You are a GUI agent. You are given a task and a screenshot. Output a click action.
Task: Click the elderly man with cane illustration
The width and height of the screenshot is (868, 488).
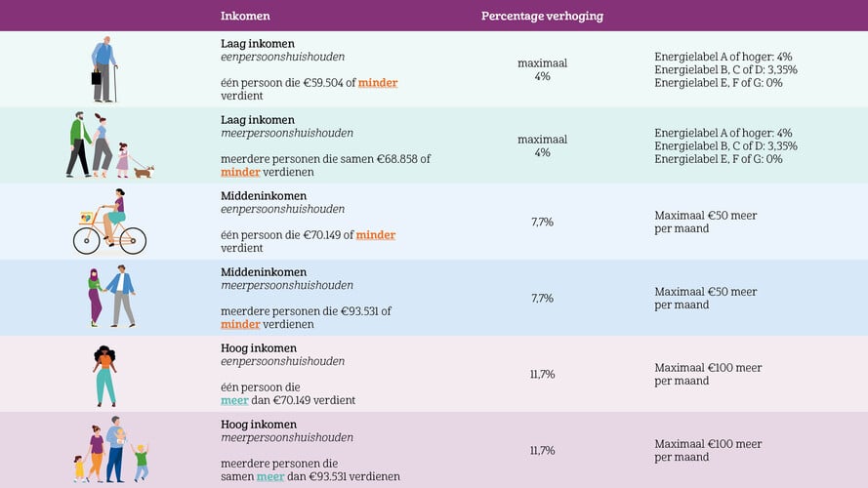tap(103, 69)
